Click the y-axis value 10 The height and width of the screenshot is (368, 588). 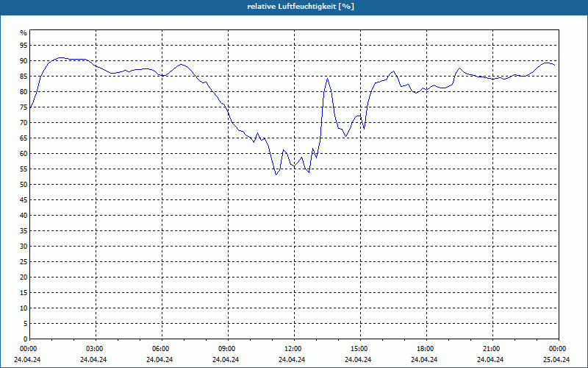[x=24, y=308]
